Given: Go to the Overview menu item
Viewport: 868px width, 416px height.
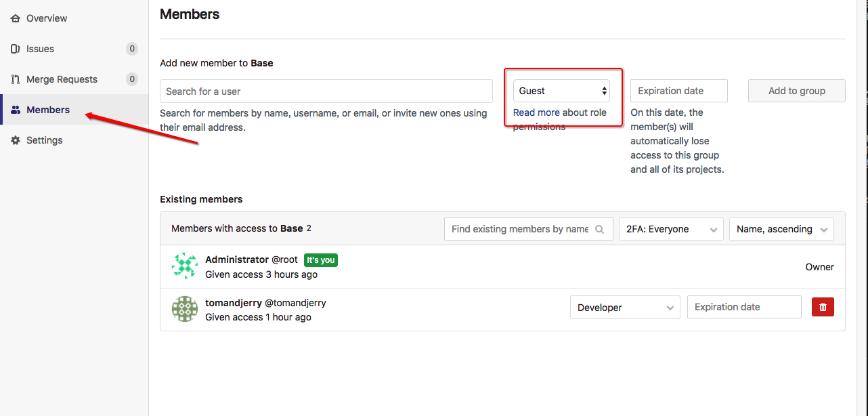Looking at the screenshot, I should click(47, 18).
